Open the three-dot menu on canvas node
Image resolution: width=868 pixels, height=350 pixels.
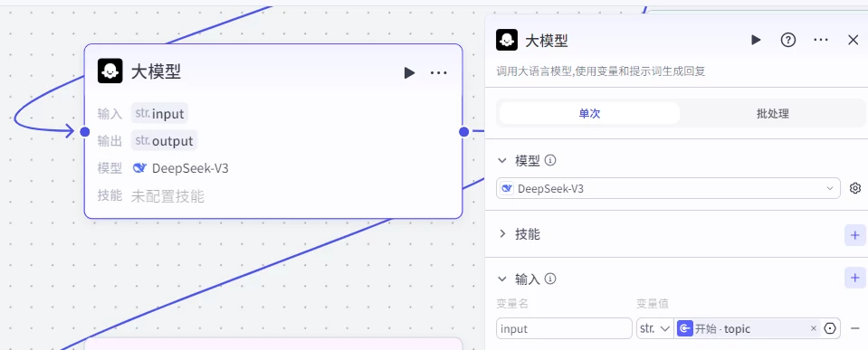[x=438, y=73]
